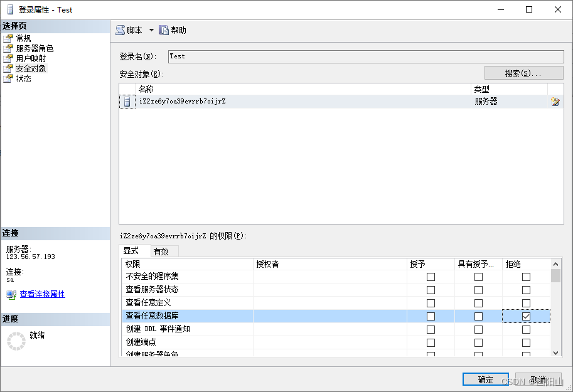
Task: Click the 状态 page icon
Action: point(8,78)
